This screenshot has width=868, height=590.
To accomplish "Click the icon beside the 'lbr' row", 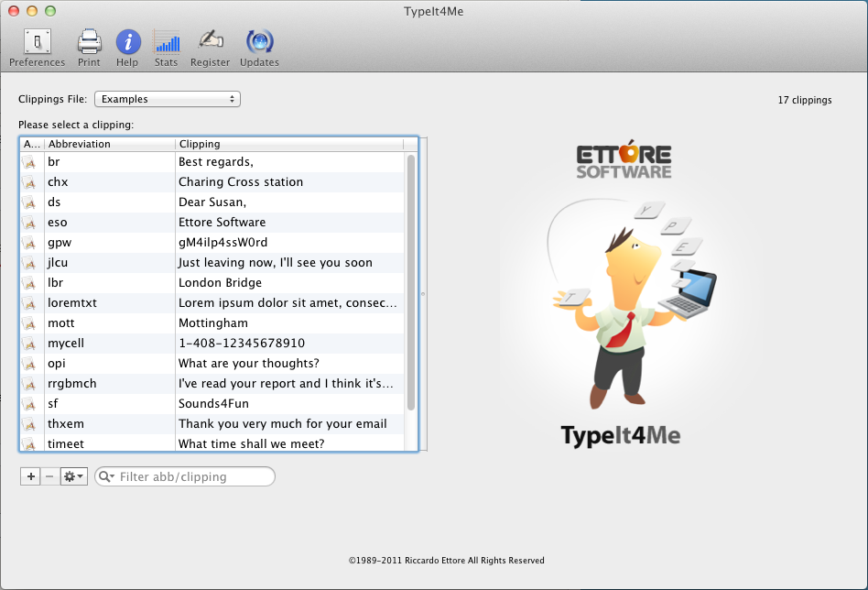I will point(28,283).
